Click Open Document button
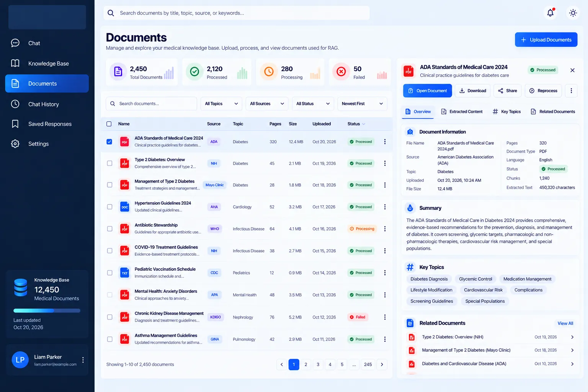The height and width of the screenshot is (392, 588). pos(427,91)
